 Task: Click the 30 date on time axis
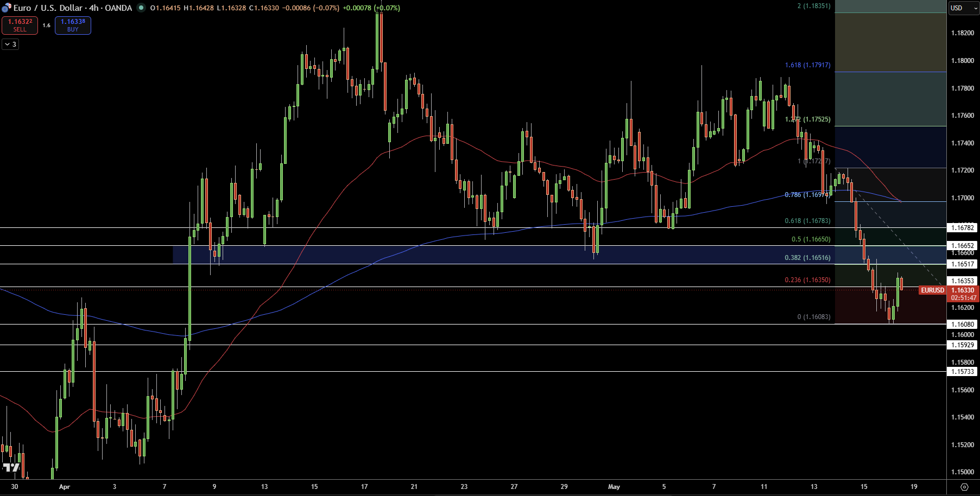click(x=15, y=487)
